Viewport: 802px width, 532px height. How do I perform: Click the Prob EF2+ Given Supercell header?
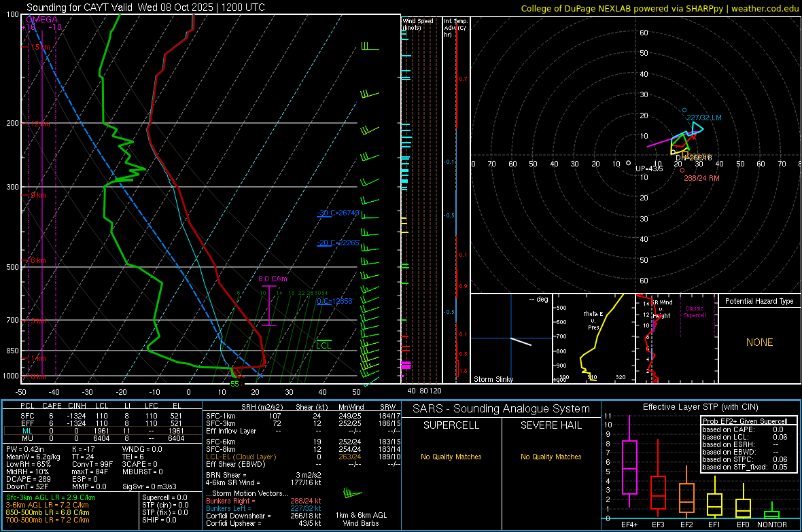745,421
